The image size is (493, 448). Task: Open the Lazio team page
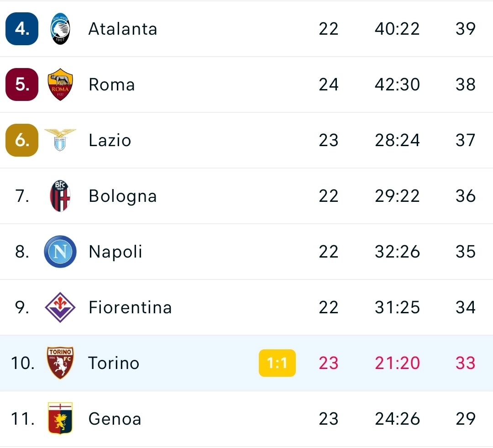coord(110,140)
